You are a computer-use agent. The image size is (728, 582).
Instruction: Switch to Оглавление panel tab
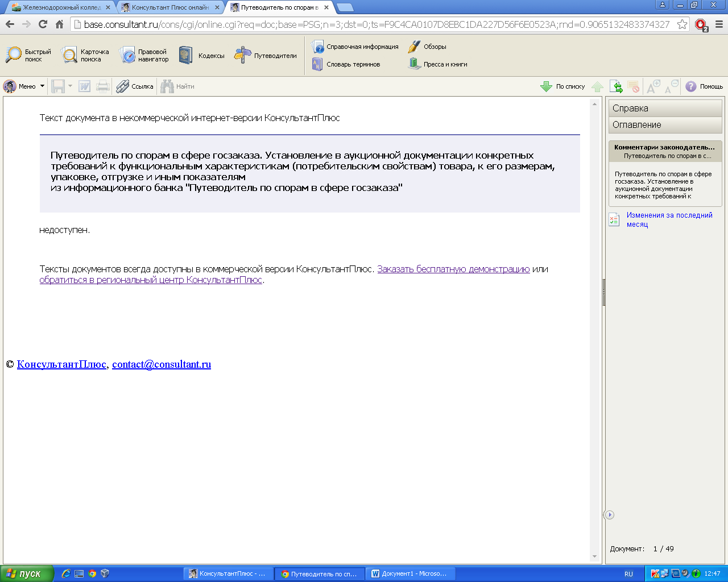tap(665, 124)
